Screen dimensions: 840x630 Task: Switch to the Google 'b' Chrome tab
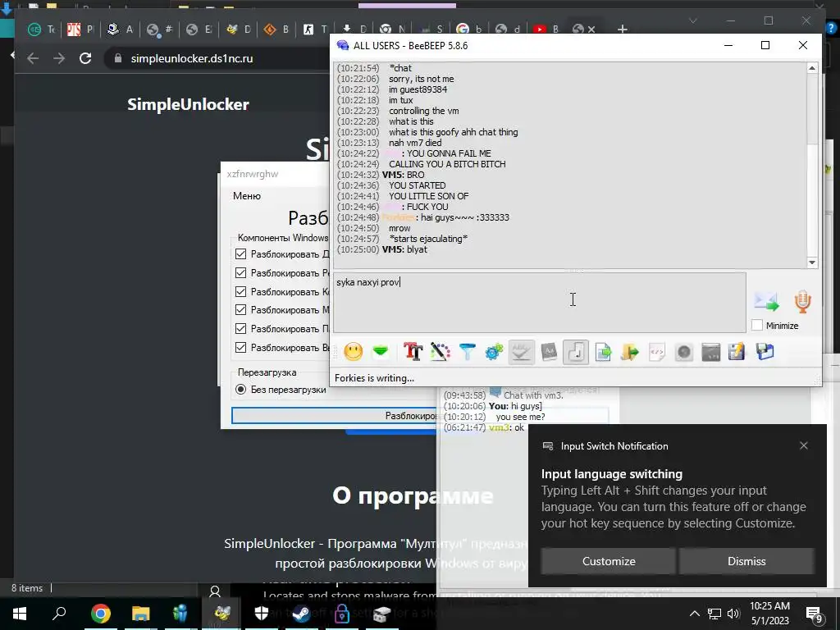468,30
